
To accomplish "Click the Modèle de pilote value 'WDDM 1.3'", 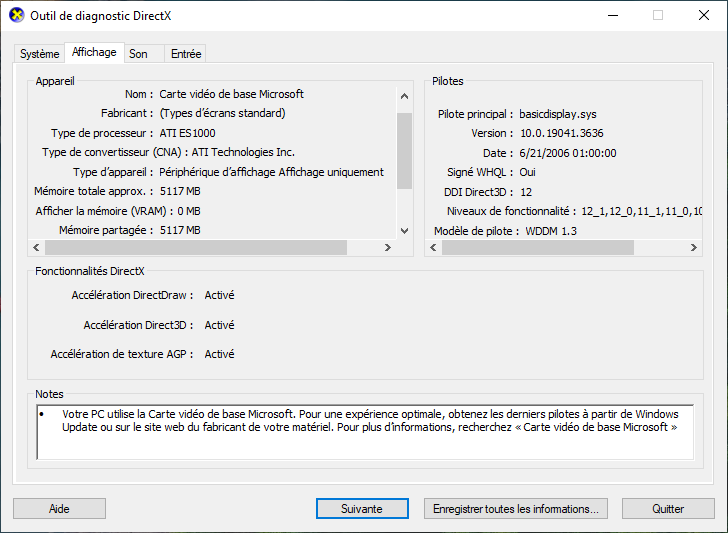I will 551,231.
